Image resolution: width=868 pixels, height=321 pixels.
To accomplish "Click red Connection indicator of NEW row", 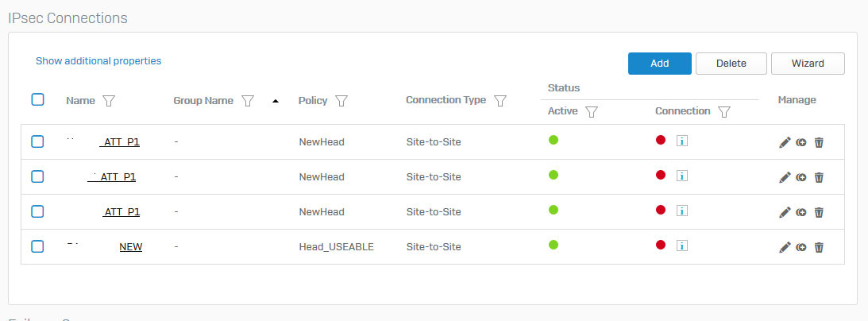I will (x=661, y=245).
